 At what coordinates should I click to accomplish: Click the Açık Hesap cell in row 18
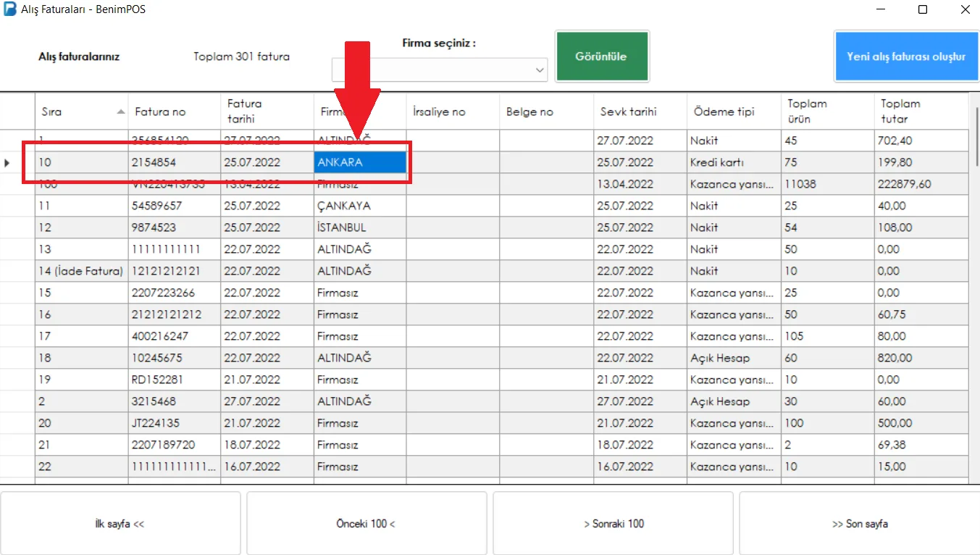734,358
